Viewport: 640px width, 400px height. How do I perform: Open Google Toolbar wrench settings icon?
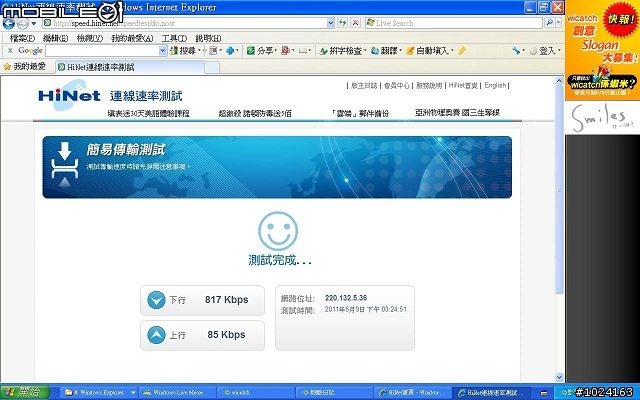[516, 51]
